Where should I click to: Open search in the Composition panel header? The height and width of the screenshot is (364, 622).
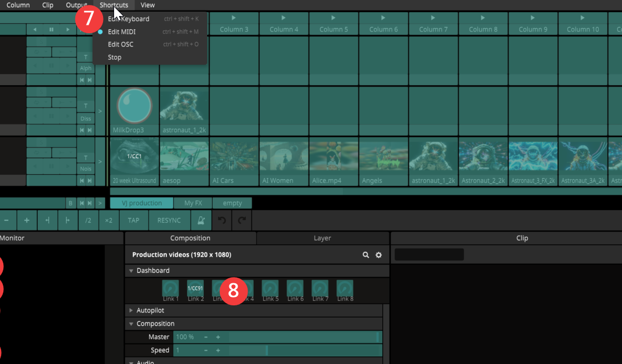coord(366,255)
